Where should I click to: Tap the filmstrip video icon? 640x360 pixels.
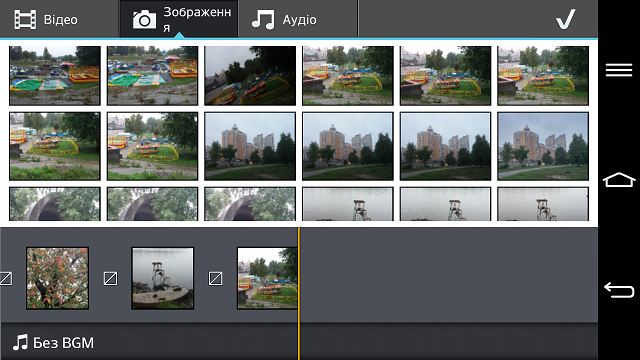pos(25,20)
